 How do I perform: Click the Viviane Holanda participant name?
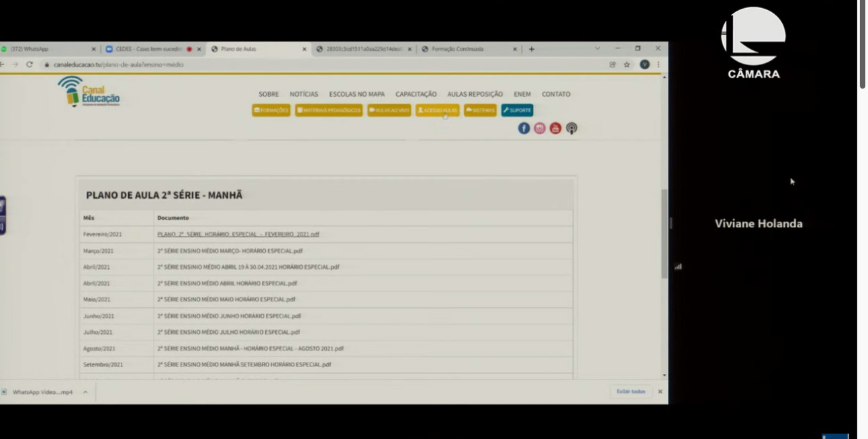pyautogui.click(x=759, y=224)
